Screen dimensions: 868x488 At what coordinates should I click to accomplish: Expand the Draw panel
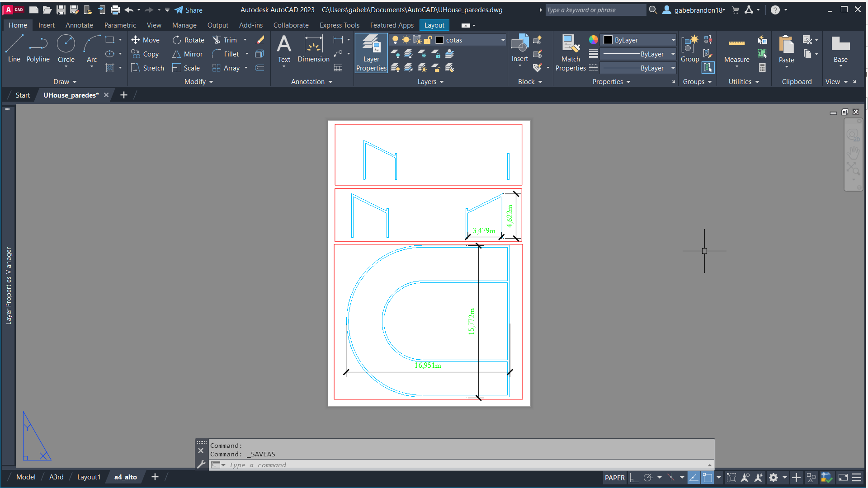[65, 82]
